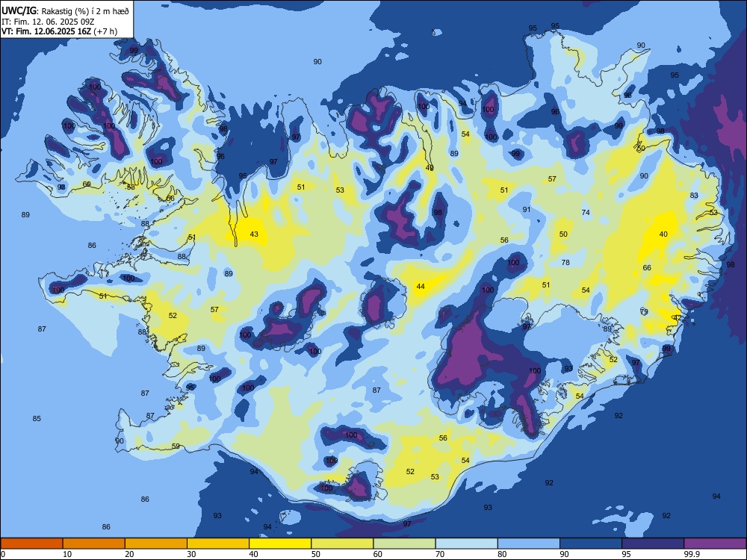Click the 0–10 dark orange legend swatch
Screen dimensions: 747x560
click(x=31, y=544)
